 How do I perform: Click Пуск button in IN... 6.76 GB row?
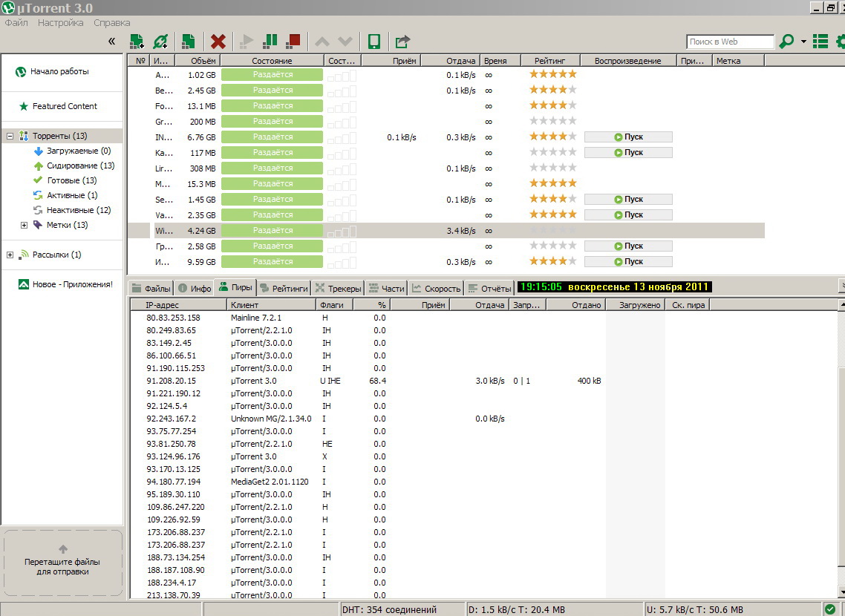pyautogui.click(x=628, y=137)
